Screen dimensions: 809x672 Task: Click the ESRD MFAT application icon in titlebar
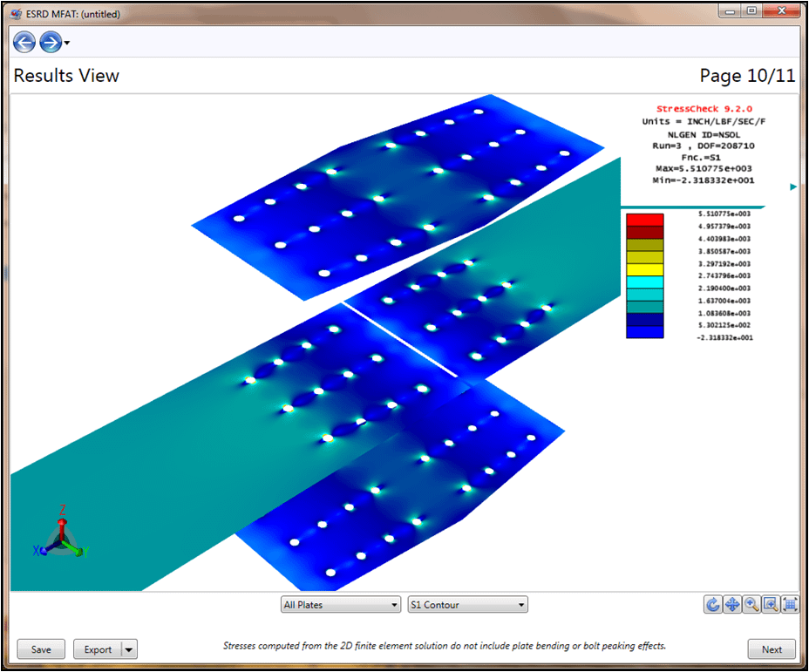(x=14, y=14)
